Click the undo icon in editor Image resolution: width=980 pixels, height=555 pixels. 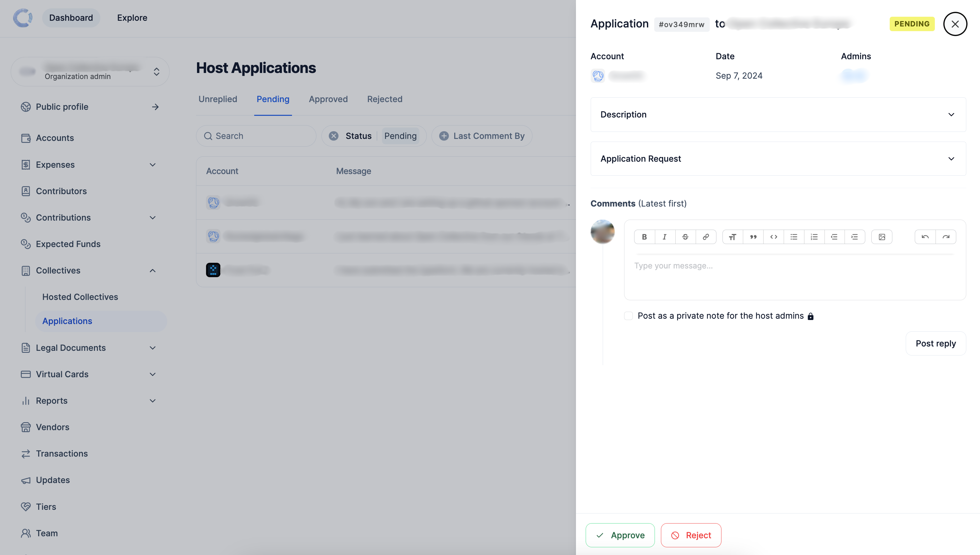pos(925,237)
